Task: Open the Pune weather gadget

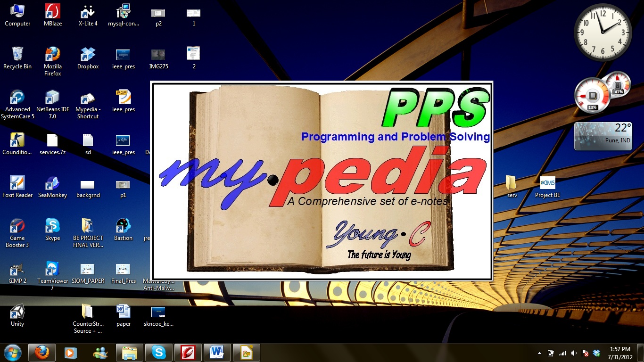Action: pyautogui.click(x=603, y=135)
